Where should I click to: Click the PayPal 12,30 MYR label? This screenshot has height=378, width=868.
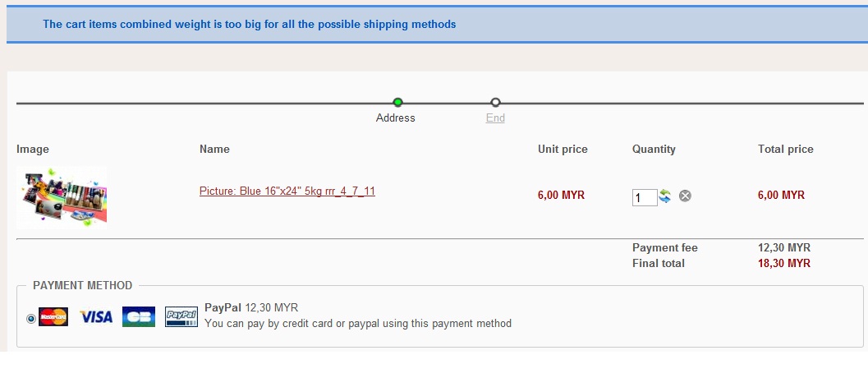coord(251,308)
